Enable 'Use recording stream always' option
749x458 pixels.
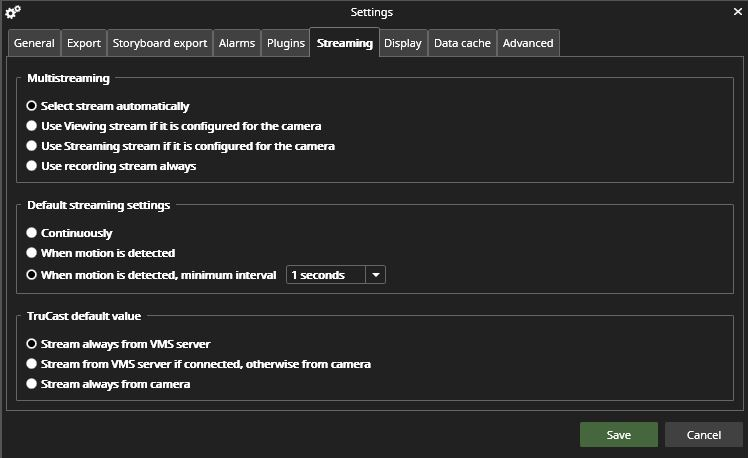pos(32,166)
